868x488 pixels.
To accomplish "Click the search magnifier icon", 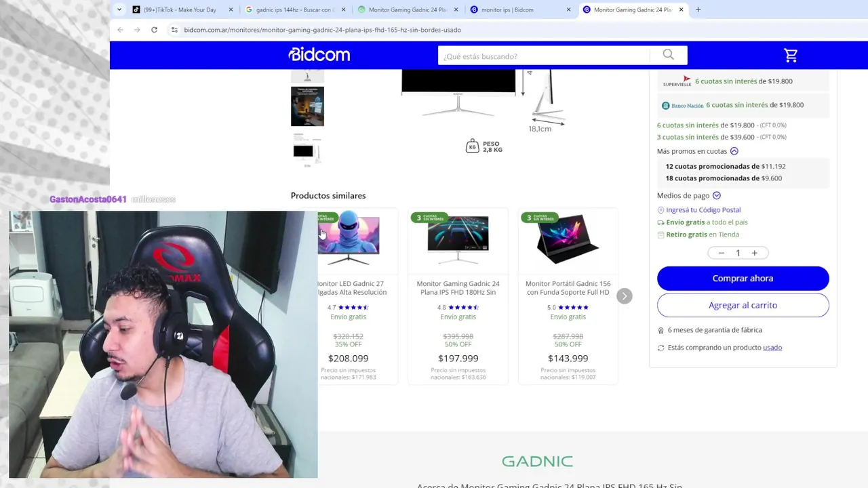I will tap(669, 55).
